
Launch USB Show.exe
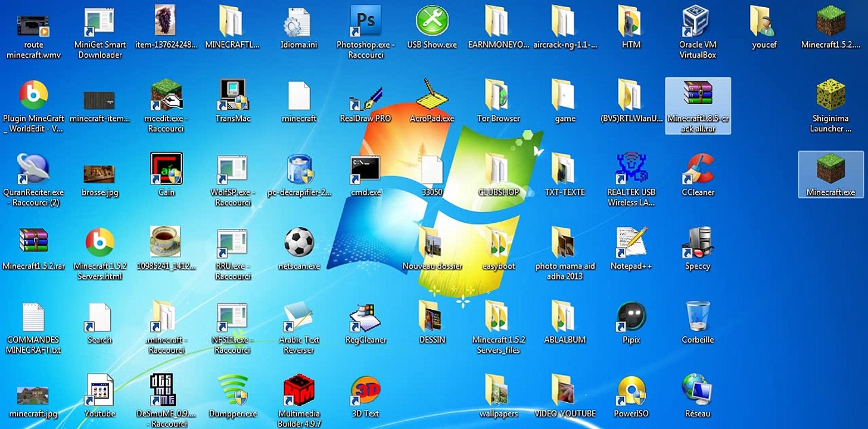(432, 21)
